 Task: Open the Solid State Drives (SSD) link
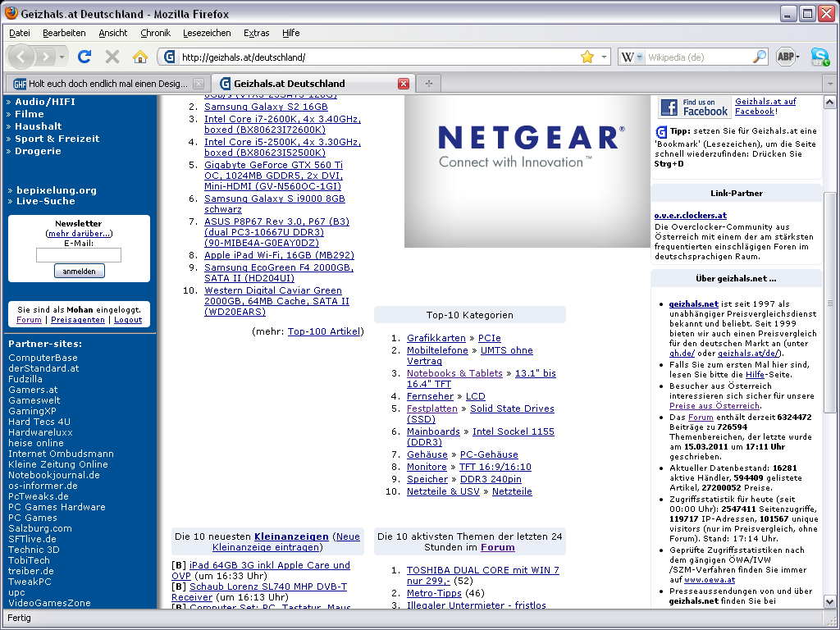481,413
